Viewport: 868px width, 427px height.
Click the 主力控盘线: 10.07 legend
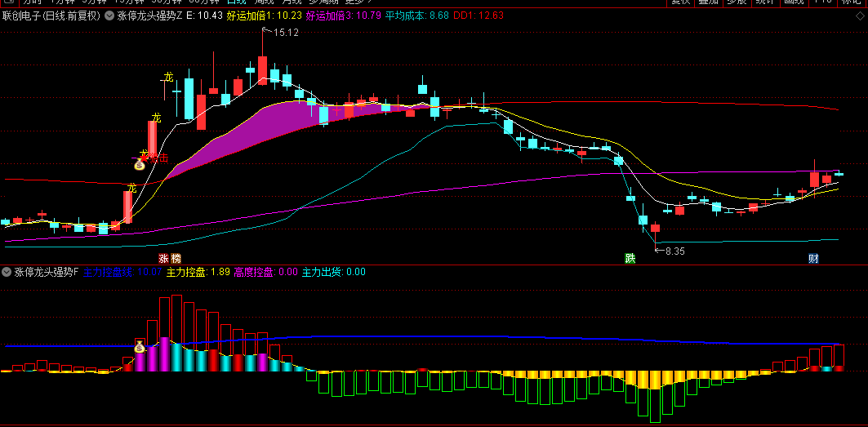coord(122,272)
